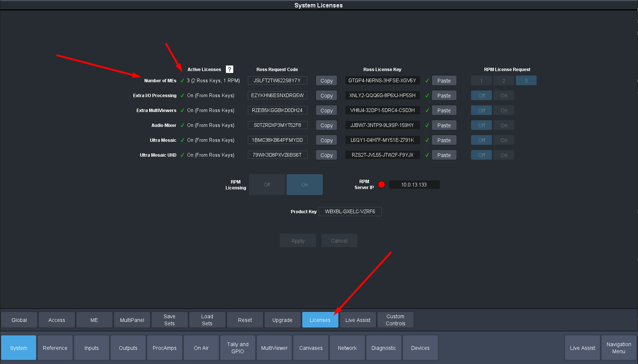This screenshot has height=364, width=638.
Task: Open the Canvases menu
Action: tap(311, 348)
